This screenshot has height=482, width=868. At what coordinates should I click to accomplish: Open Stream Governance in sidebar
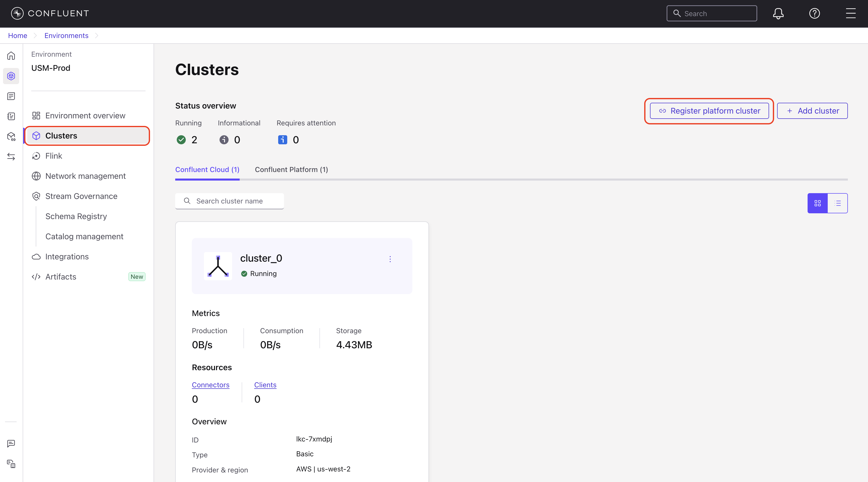[x=81, y=196]
